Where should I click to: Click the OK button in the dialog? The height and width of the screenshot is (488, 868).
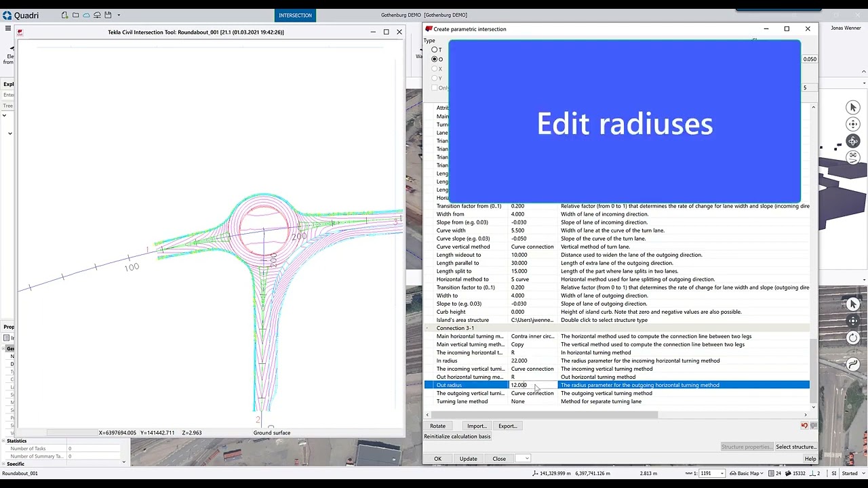click(x=437, y=459)
